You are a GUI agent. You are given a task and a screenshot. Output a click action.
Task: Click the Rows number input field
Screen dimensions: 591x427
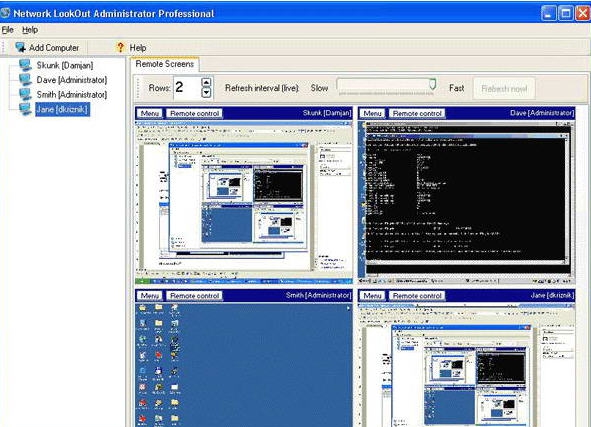187,88
